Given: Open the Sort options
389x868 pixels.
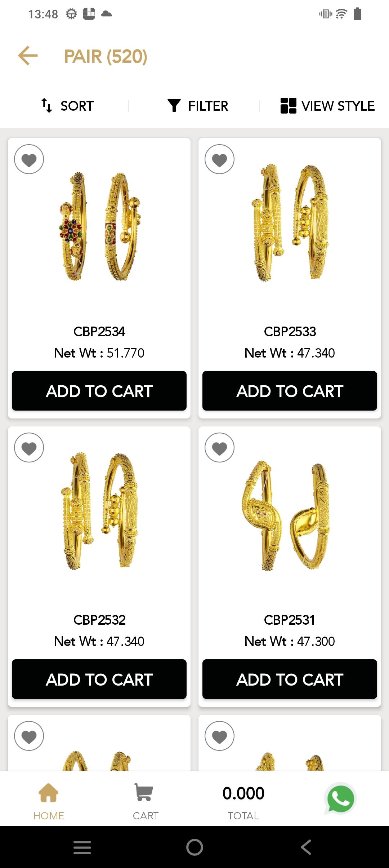Looking at the screenshot, I should point(67,106).
